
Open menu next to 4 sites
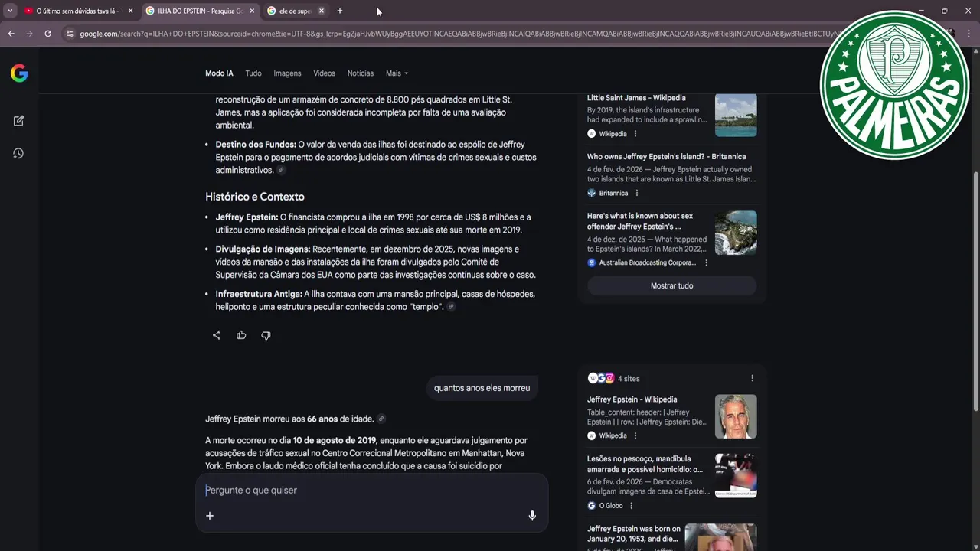tap(752, 378)
